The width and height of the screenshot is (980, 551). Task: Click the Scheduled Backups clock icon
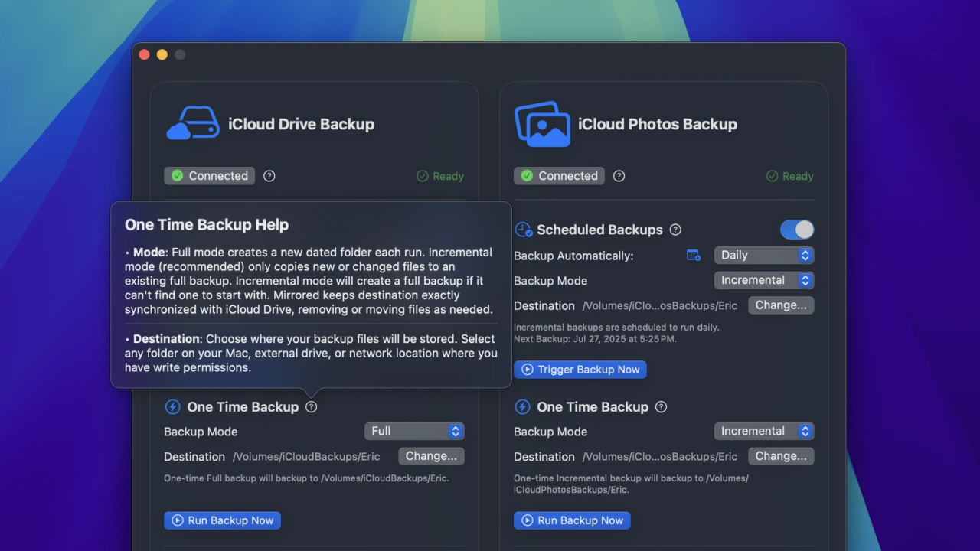pyautogui.click(x=523, y=230)
